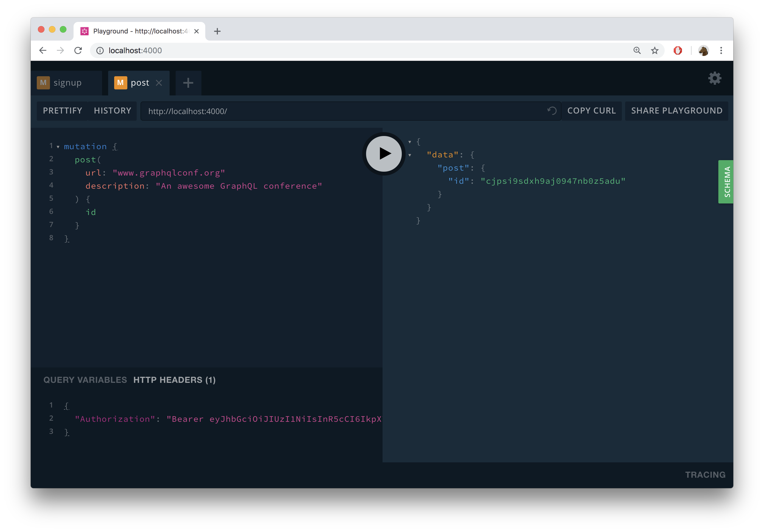Viewport: 764px width, 532px height.
Task: Collapse the mutation block fold arrow
Action: (x=58, y=147)
